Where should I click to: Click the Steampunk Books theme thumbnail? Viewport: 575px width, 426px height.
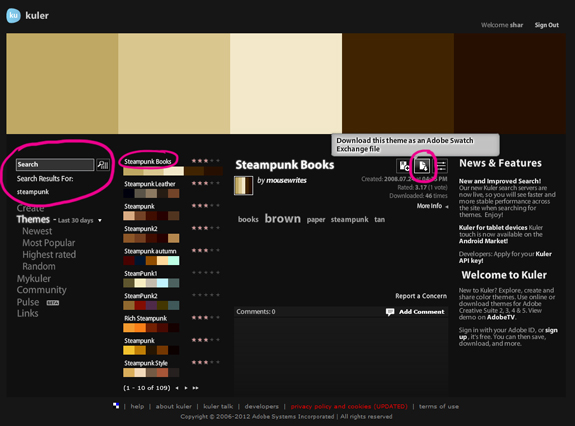coord(243,186)
